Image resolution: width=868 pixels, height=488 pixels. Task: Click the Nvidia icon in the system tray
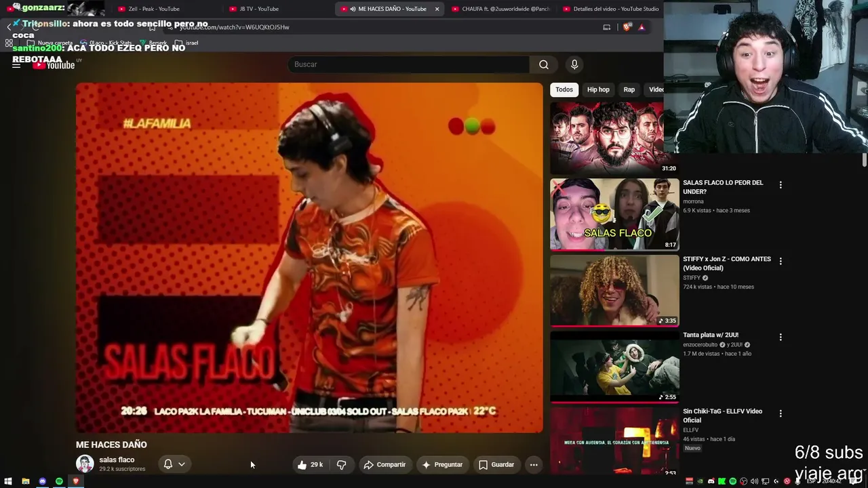coord(700,481)
